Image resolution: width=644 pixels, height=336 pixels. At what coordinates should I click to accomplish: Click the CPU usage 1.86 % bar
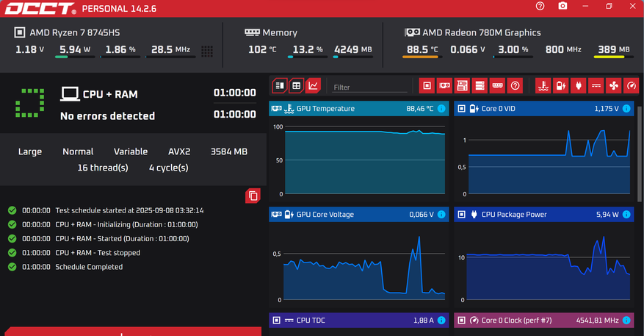pos(120,57)
